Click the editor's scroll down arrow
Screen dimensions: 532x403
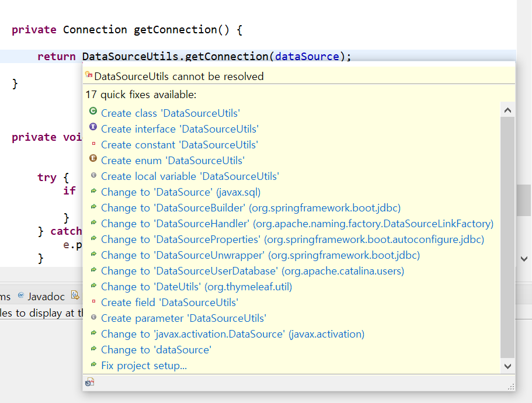[x=524, y=258]
